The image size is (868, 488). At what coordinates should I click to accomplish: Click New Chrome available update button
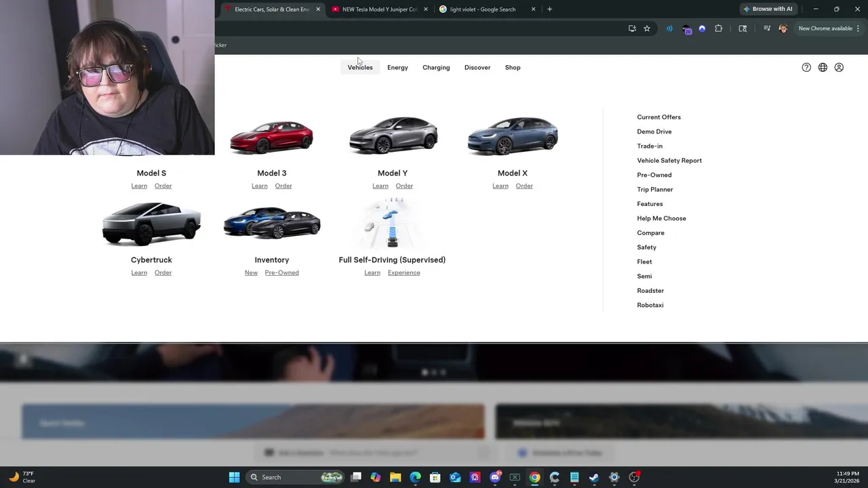click(825, 28)
